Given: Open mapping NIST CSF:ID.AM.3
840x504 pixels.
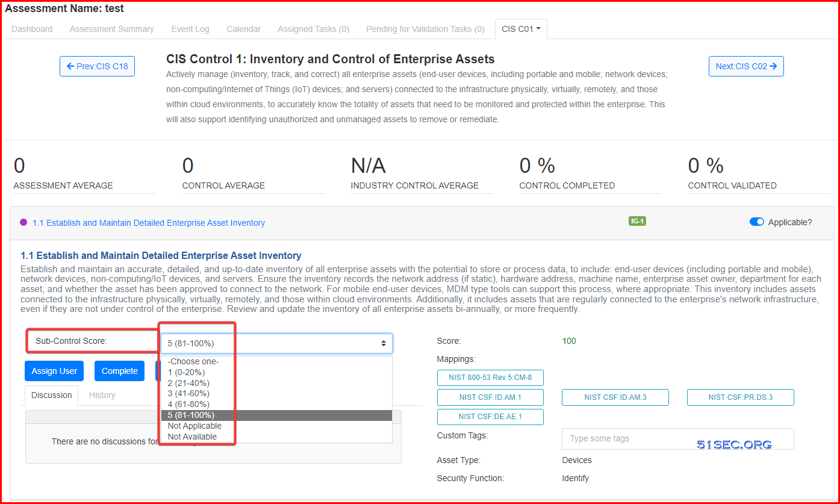Looking at the screenshot, I should (615, 397).
